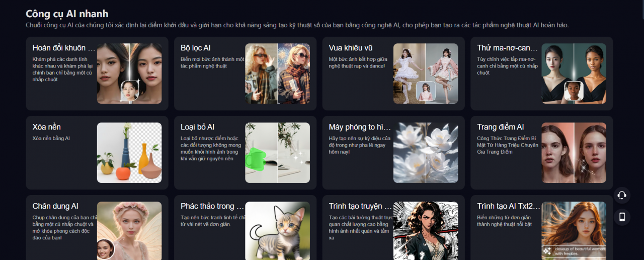Click the small face inset in the face swap image
The image size is (644, 260).
130,91
